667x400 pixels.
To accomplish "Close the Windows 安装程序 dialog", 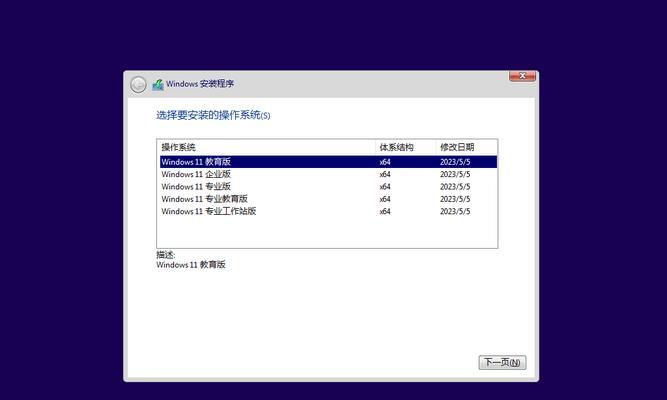I will point(522,76).
